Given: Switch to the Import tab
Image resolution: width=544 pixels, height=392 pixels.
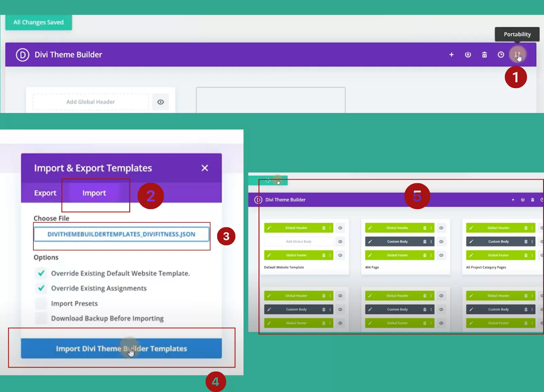Looking at the screenshot, I should coord(94,193).
